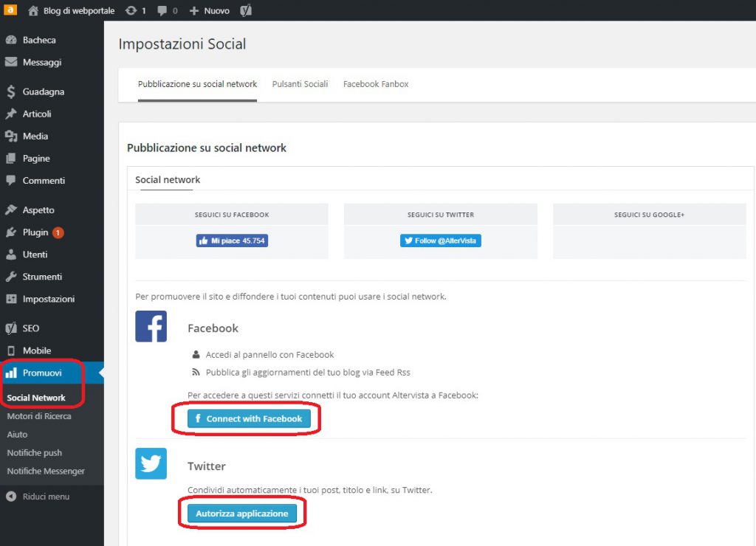Image resolution: width=756 pixels, height=546 pixels.
Task: Switch to the Pulsanti Sociali tab
Action: point(300,84)
